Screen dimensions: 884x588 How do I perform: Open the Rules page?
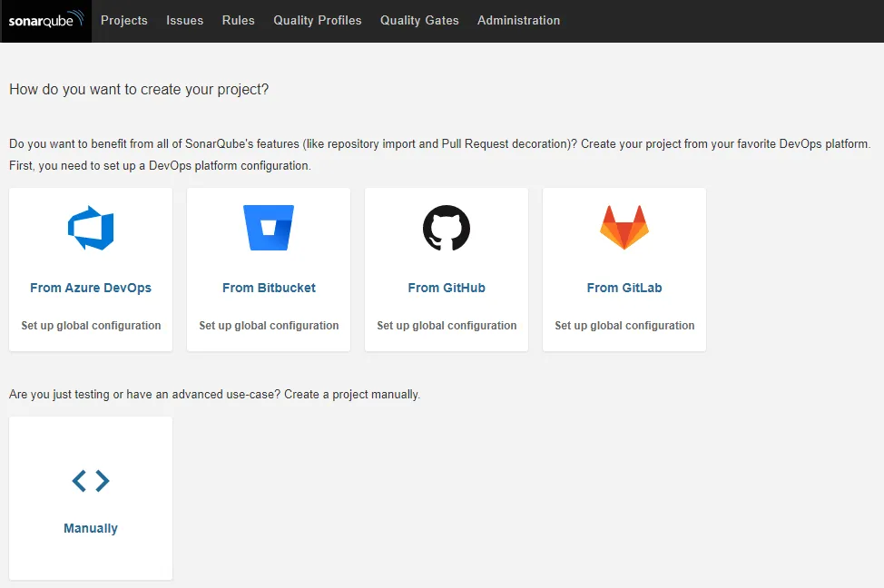[238, 20]
